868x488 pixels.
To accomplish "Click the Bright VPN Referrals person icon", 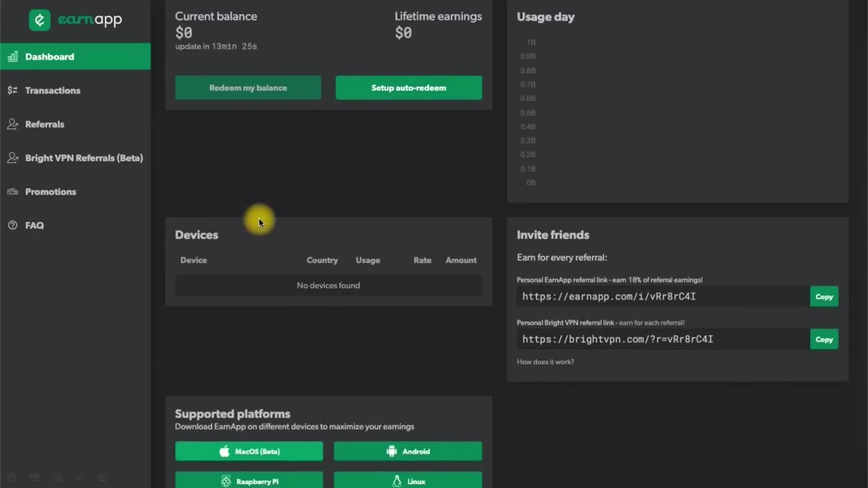I will point(12,158).
